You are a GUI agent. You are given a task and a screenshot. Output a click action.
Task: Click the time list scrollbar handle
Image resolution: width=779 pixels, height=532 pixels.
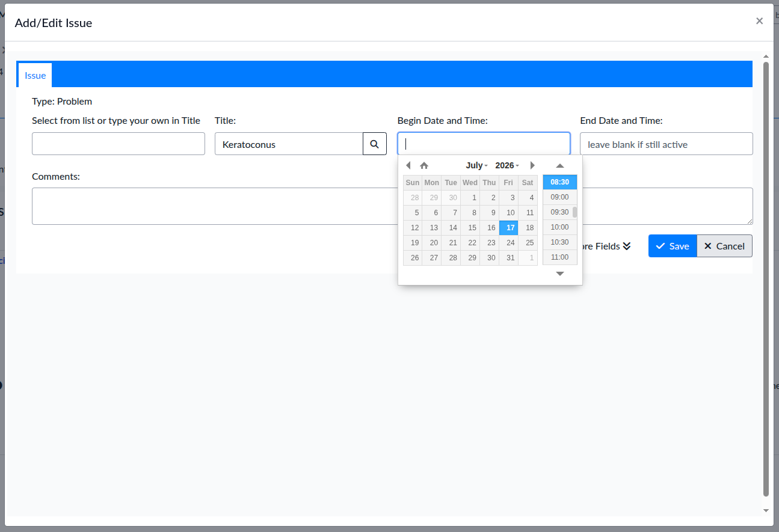574,212
